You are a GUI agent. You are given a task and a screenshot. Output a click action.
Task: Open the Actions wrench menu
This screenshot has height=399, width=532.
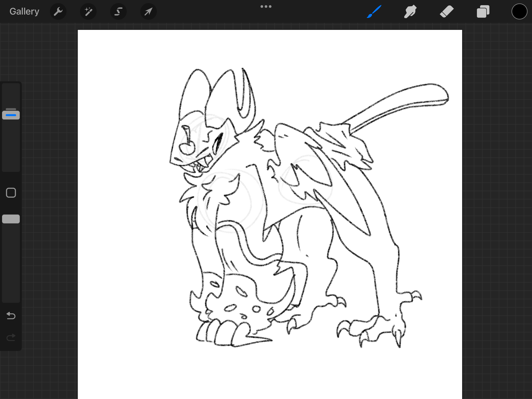pos(58,11)
